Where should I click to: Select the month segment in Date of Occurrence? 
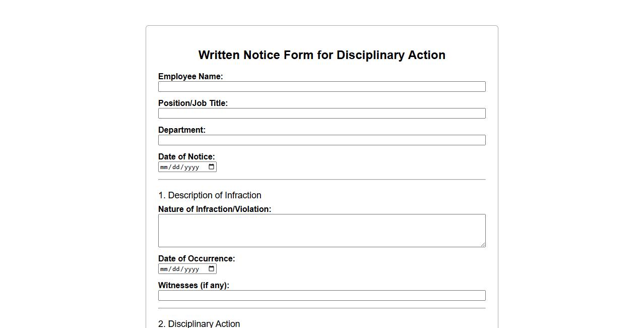[164, 268]
